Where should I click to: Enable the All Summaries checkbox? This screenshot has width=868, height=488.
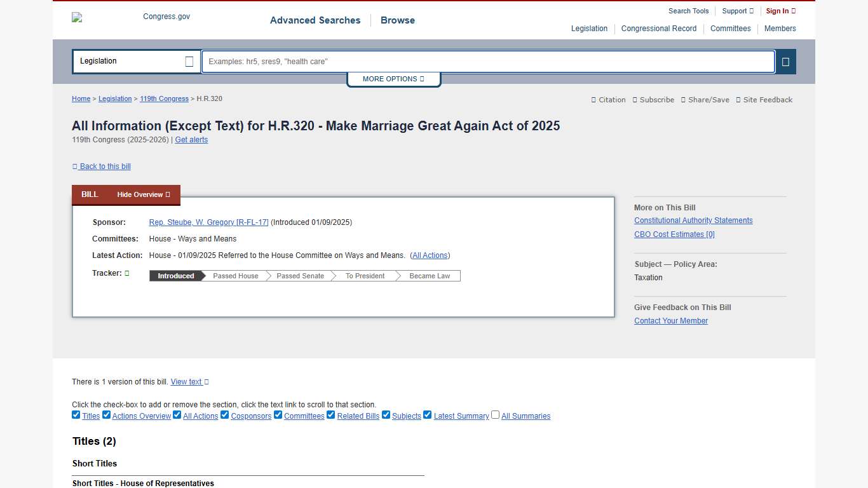coord(495,414)
